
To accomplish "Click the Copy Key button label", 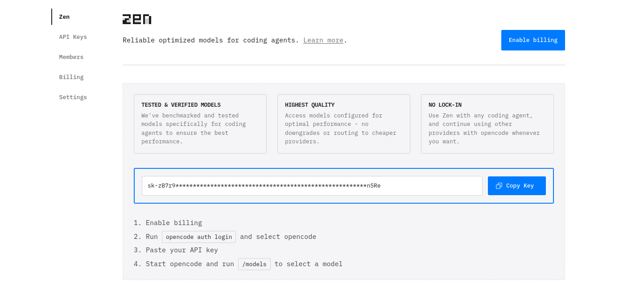I will (x=520, y=186).
